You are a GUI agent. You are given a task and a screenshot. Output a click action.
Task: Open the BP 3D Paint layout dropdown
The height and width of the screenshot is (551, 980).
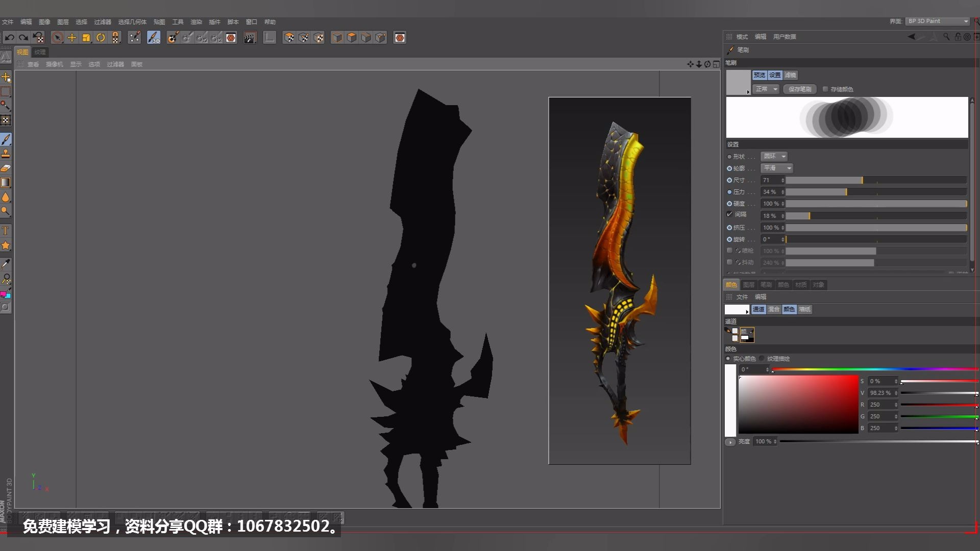[937, 21]
